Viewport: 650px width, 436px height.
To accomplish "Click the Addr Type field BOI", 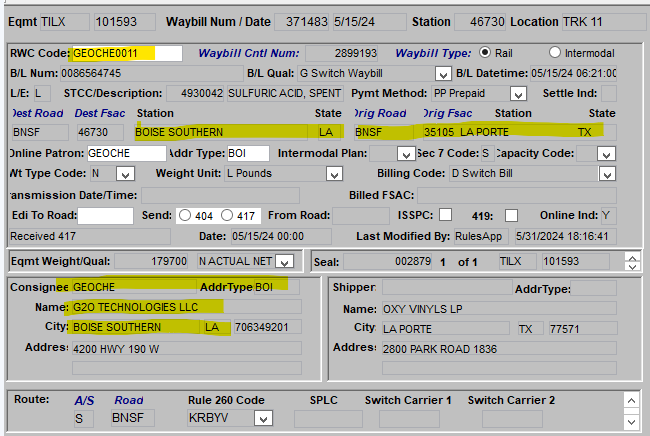I will (248, 153).
